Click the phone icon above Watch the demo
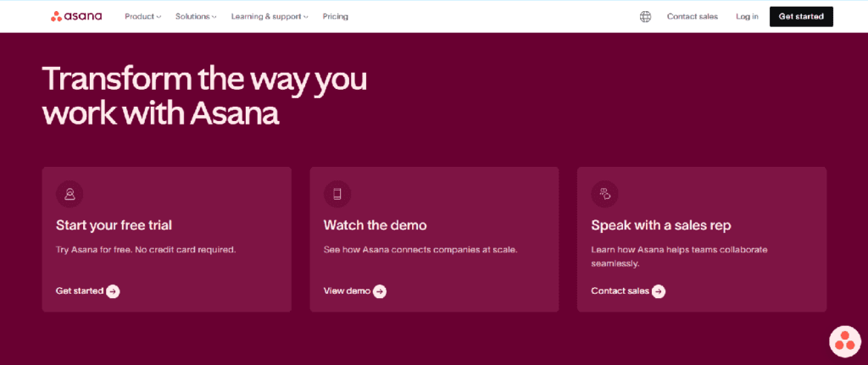The image size is (868, 365). tap(337, 194)
